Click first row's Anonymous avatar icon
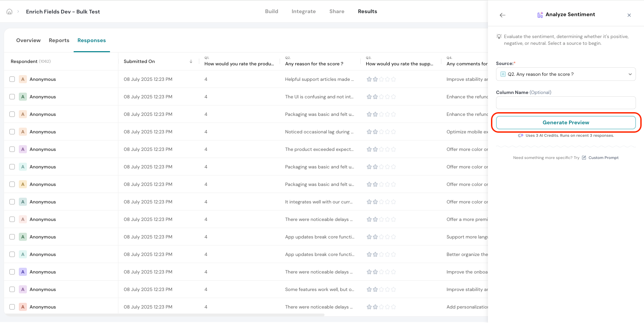Image resolution: width=644 pixels, height=323 pixels. [x=23, y=79]
